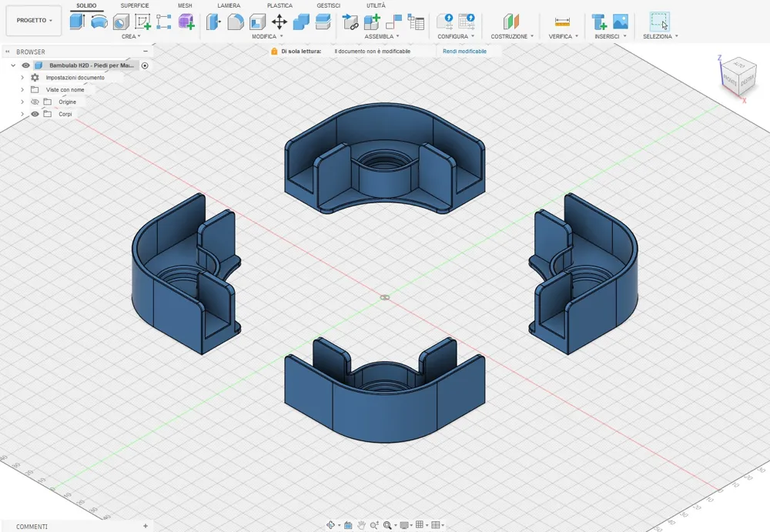Select the Fillet tool icon
Screen dimensions: 770x532
coord(235,22)
